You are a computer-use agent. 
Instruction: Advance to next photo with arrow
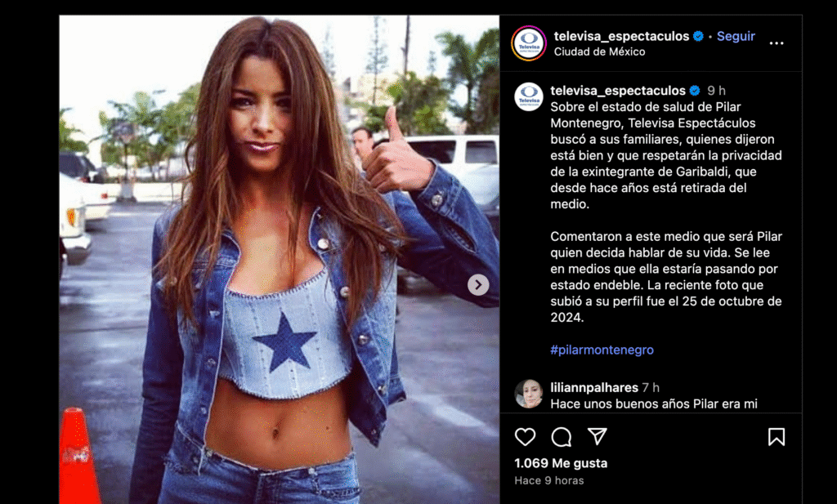tap(478, 285)
